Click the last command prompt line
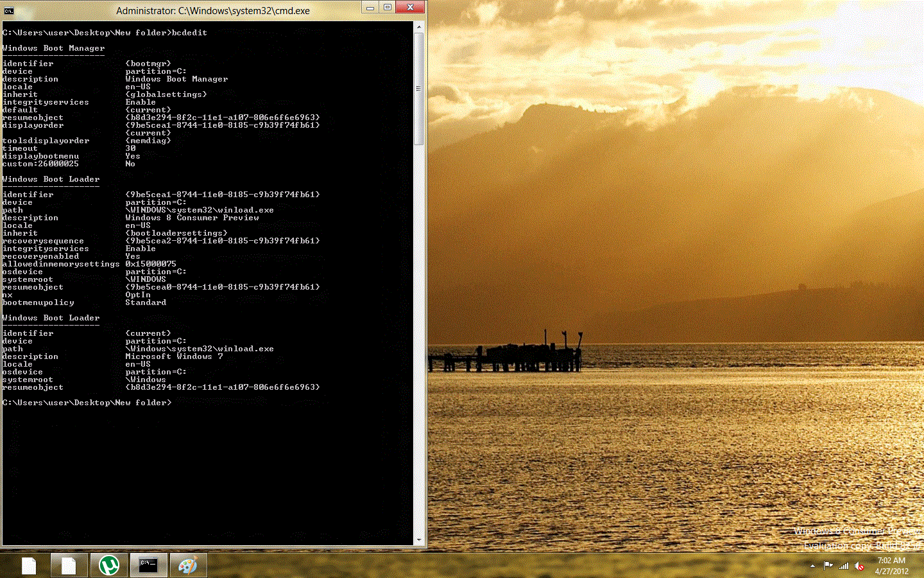 (87, 403)
